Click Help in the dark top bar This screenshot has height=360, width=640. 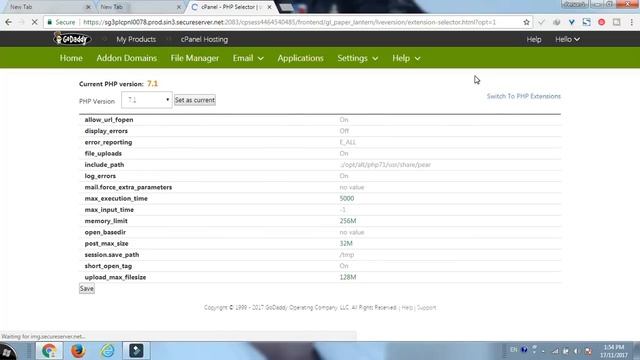(534, 39)
